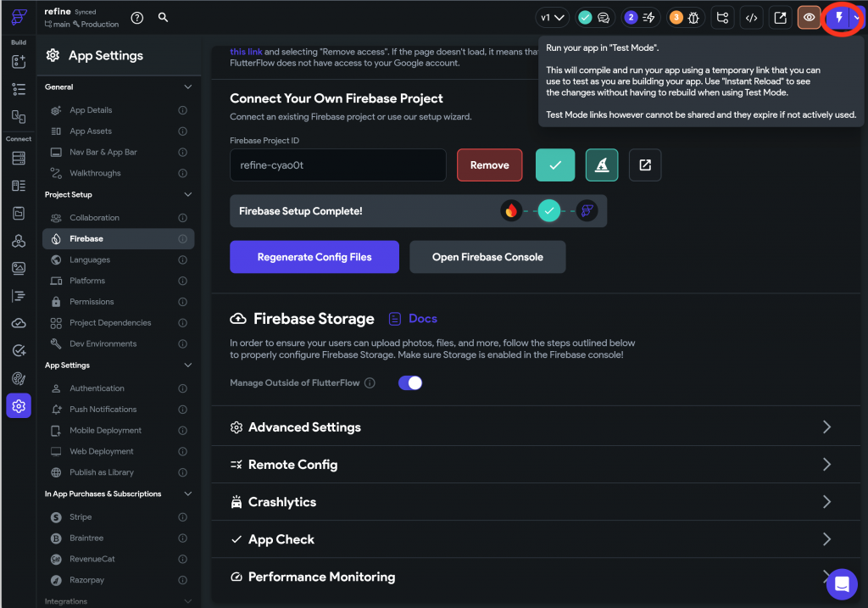Click info icon beside Manage Outside of FlutterFlow
This screenshot has width=868, height=608.
pyautogui.click(x=370, y=382)
